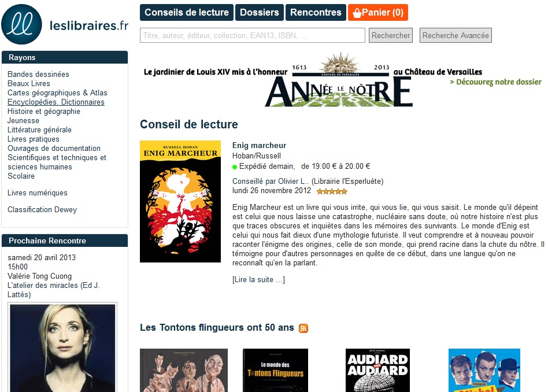The image size is (548, 392).
Task: Expand review with Lire la suite
Action: point(258,280)
